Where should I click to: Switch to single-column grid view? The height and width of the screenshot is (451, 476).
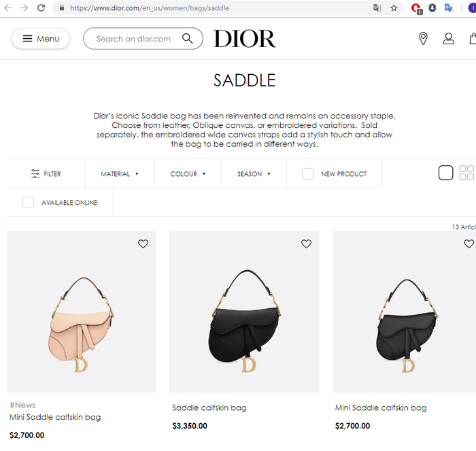(445, 173)
